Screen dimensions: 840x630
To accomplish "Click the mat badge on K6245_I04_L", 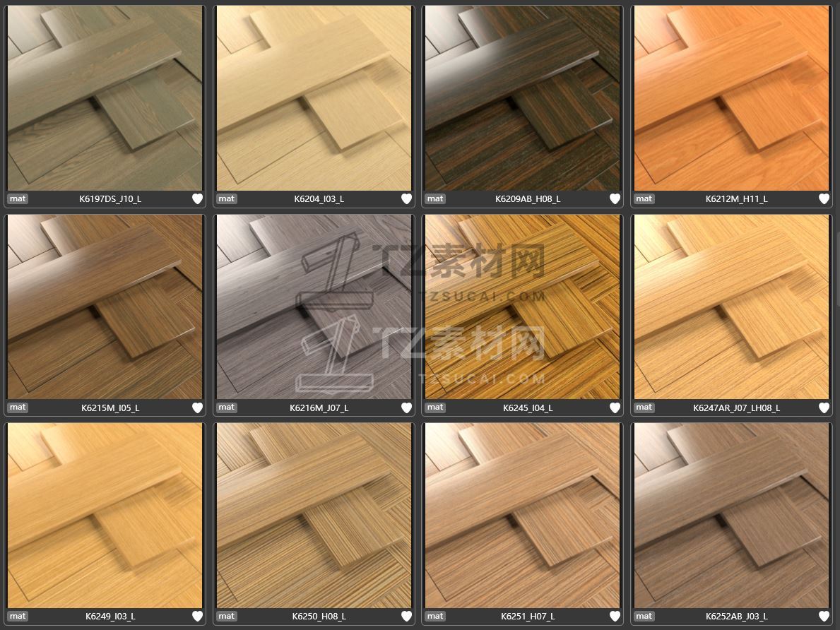I will [x=435, y=407].
